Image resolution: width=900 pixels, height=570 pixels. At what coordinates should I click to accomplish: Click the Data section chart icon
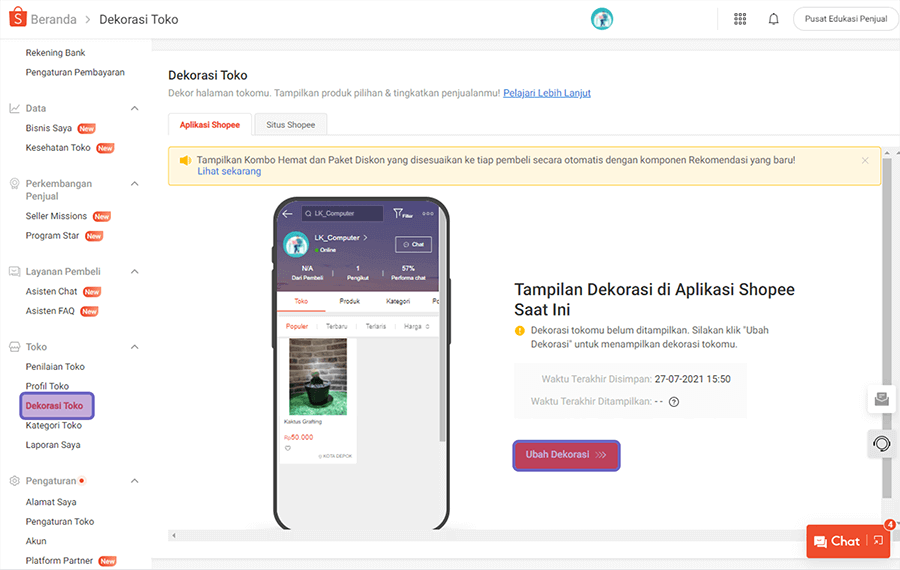click(x=14, y=108)
